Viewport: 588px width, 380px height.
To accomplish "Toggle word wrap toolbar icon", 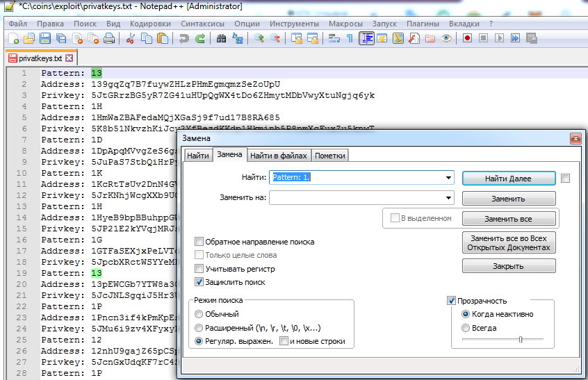I will pos(334,38).
